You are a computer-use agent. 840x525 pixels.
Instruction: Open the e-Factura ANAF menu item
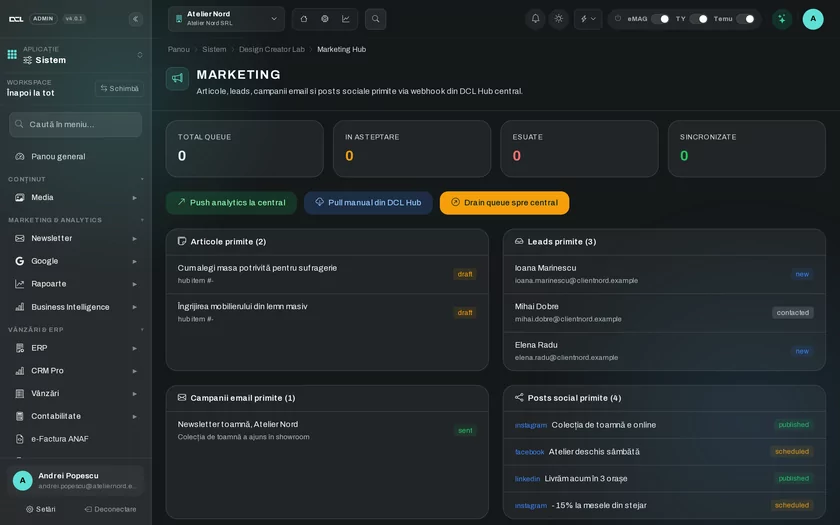[x=76, y=439]
